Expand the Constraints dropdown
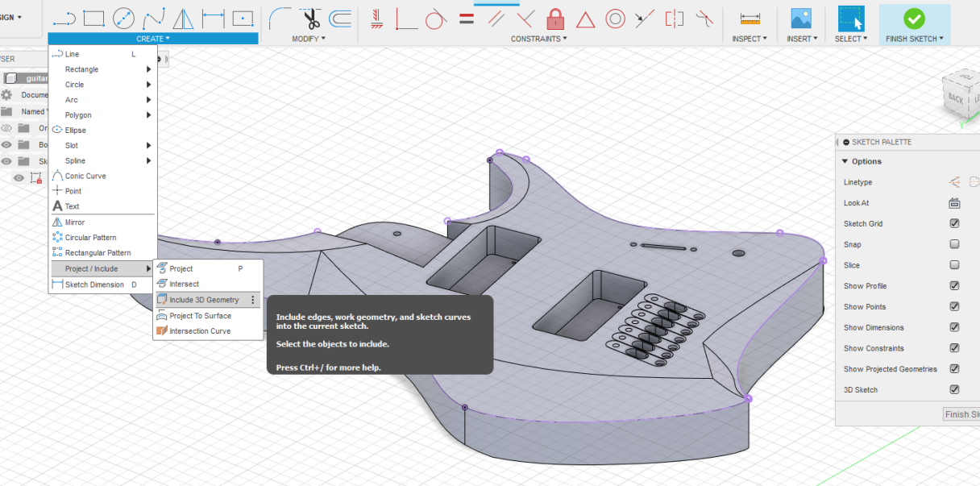980x486 pixels. [538, 39]
